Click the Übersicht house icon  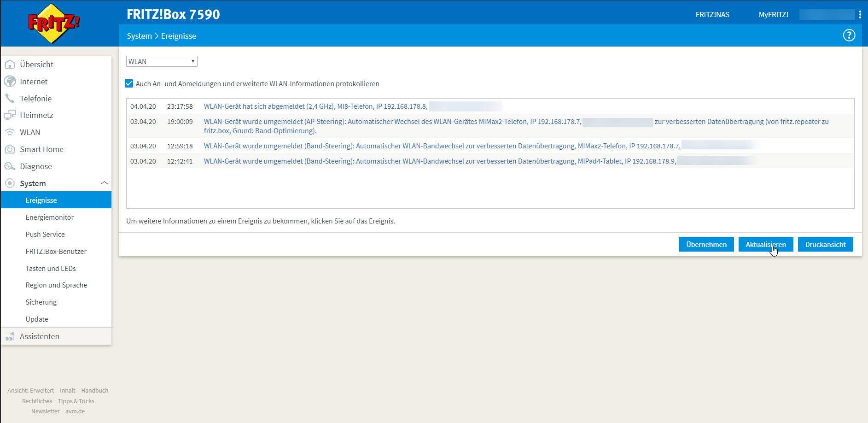click(10, 65)
